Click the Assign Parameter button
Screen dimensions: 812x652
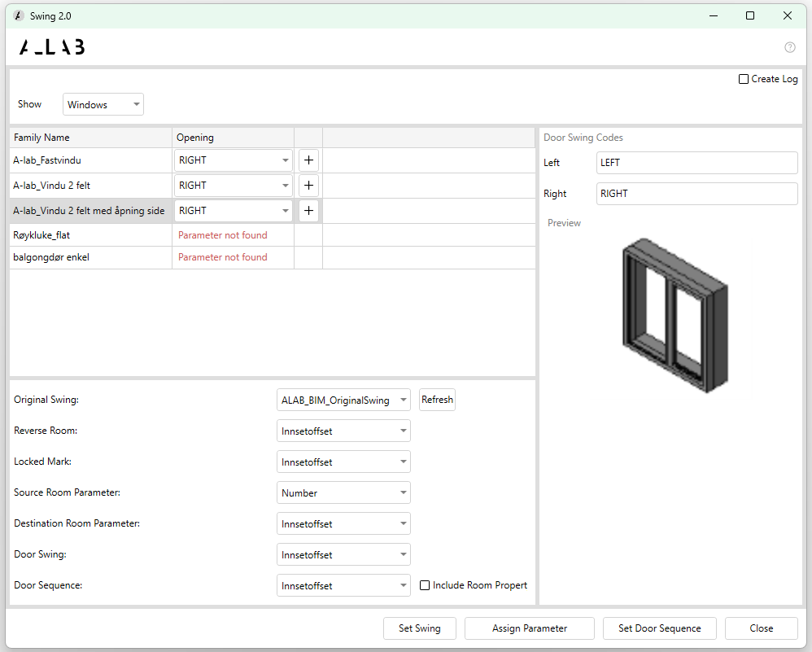[530, 628]
